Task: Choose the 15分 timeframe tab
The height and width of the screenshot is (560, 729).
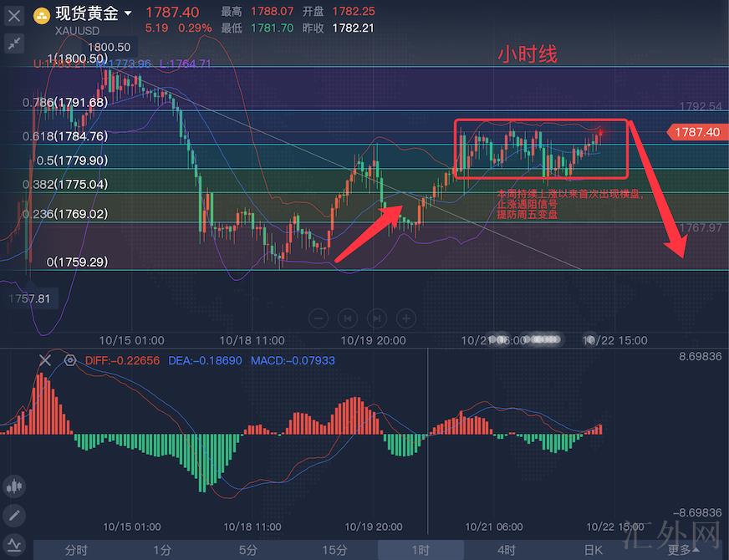Action: tap(334, 550)
